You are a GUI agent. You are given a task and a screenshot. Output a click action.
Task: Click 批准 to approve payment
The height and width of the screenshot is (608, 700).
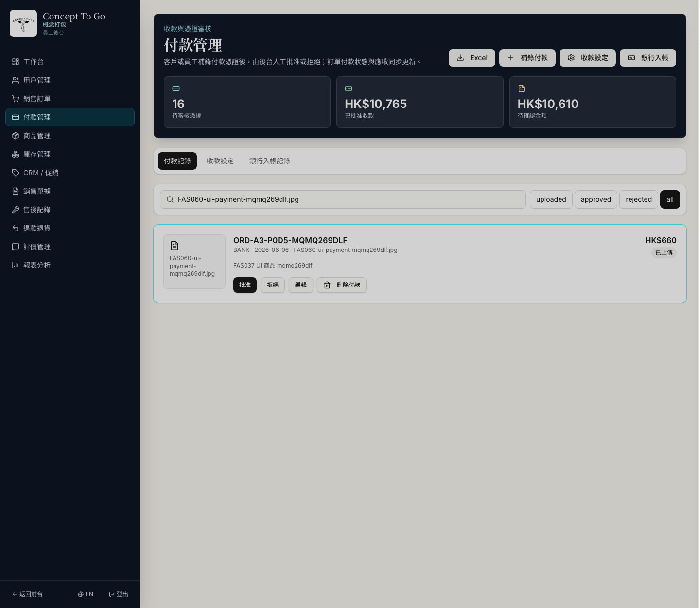coord(245,285)
